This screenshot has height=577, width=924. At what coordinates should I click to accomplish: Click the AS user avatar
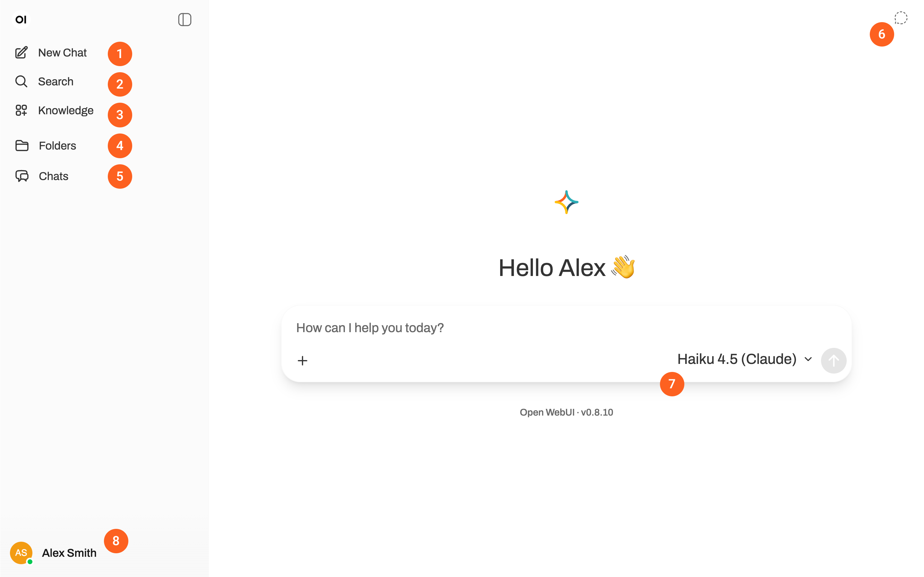coord(21,553)
